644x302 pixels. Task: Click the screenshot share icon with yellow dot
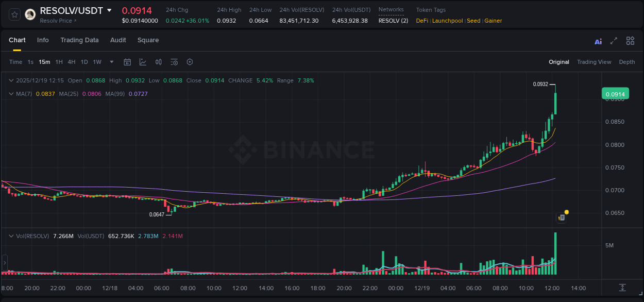coord(561,217)
